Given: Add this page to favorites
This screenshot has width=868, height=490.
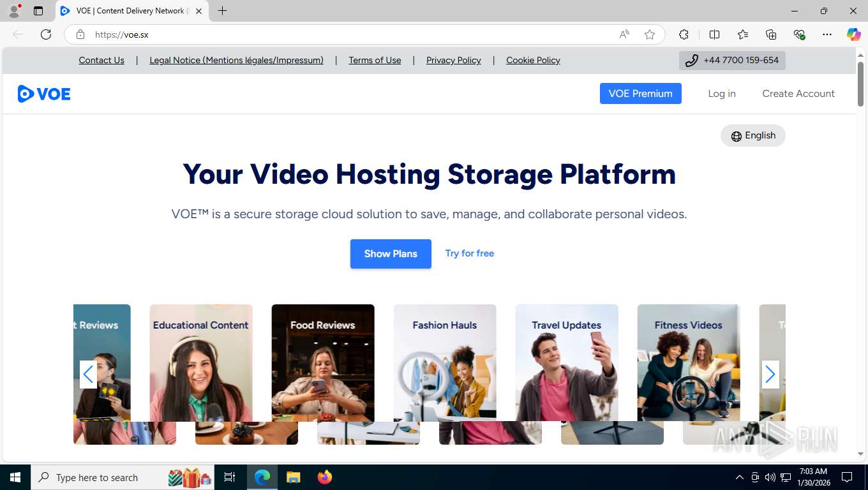Looking at the screenshot, I should click(x=650, y=34).
